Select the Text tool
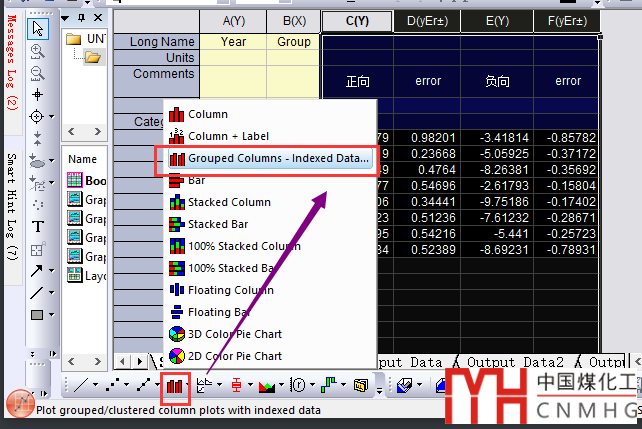Viewport: 642px width, 429px height. 38,226
